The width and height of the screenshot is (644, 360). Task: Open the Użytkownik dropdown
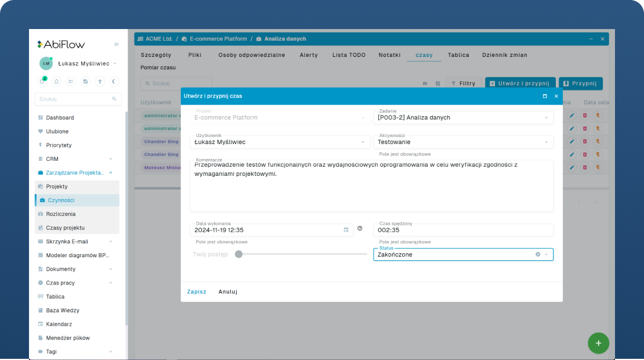click(x=363, y=142)
